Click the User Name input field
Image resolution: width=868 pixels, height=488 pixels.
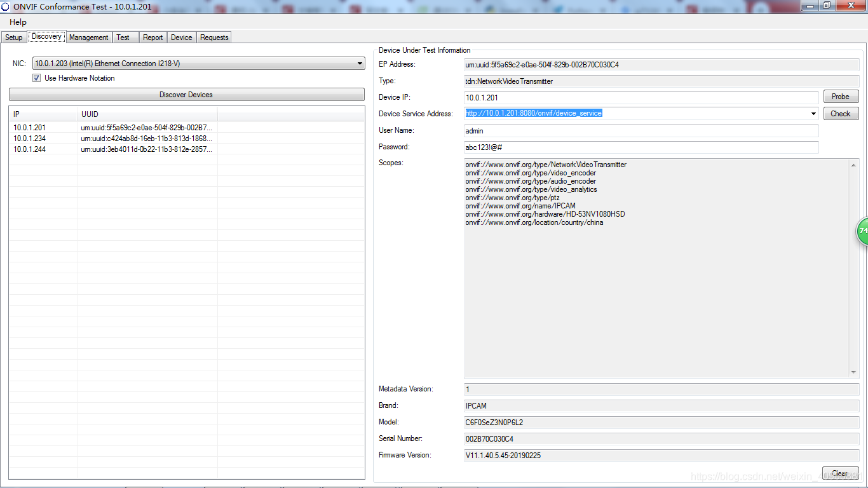[x=641, y=130]
